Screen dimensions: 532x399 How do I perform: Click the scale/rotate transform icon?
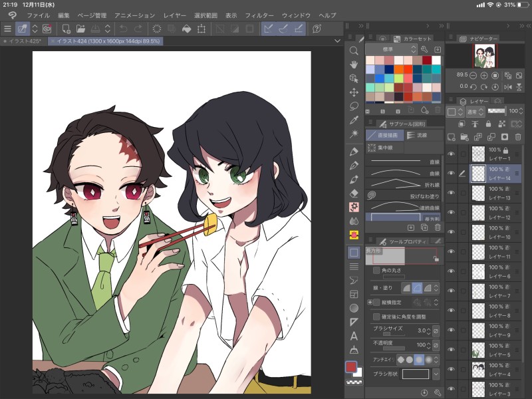tap(201, 29)
